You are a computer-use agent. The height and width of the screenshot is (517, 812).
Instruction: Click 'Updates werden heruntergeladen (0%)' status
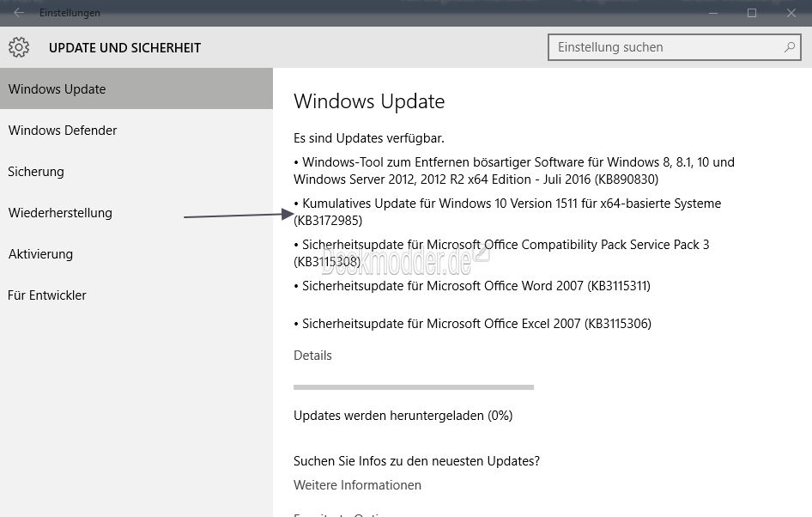pyautogui.click(x=403, y=416)
